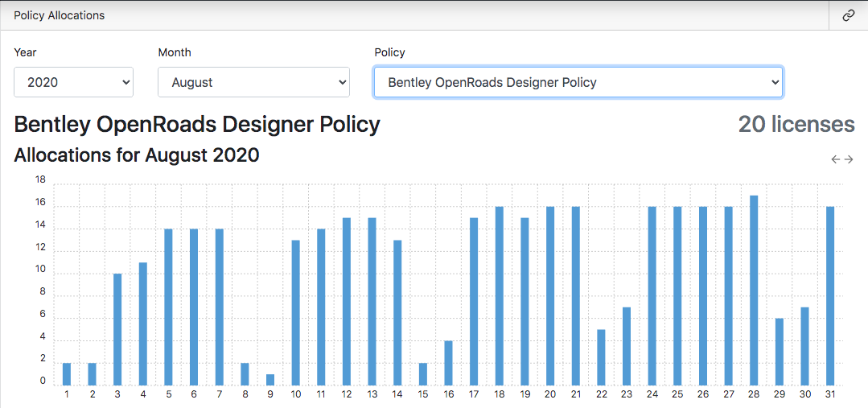Select the bar for day 1

[67, 374]
